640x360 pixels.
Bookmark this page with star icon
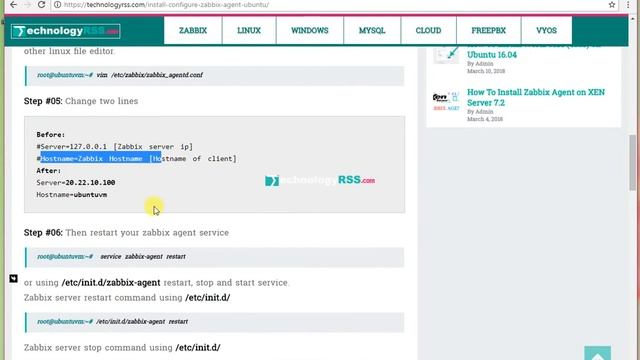(611, 5)
